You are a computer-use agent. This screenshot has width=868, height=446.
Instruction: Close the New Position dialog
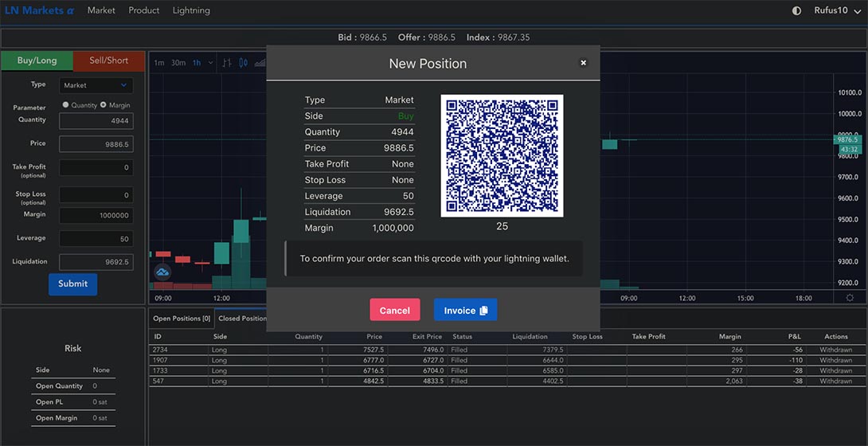click(583, 63)
